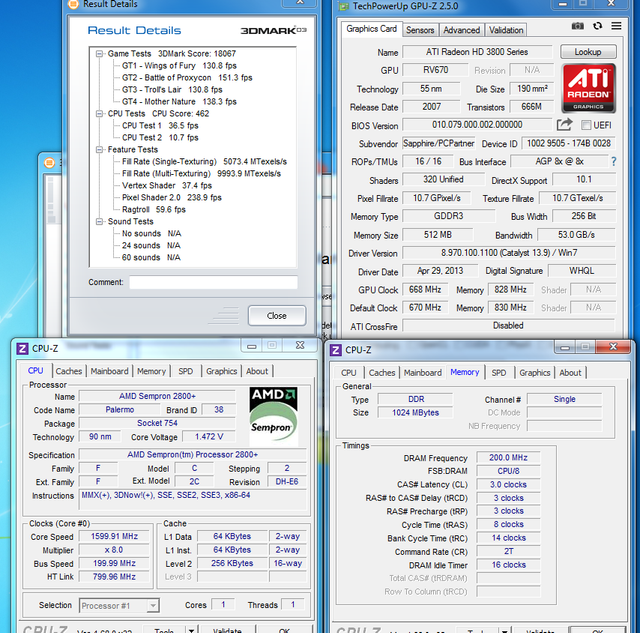Click the Memory Size 512 MB value

[x=438, y=235]
